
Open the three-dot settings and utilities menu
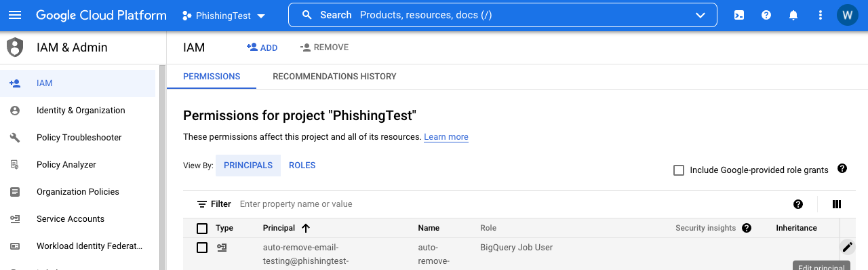pyautogui.click(x=821, y=15)
